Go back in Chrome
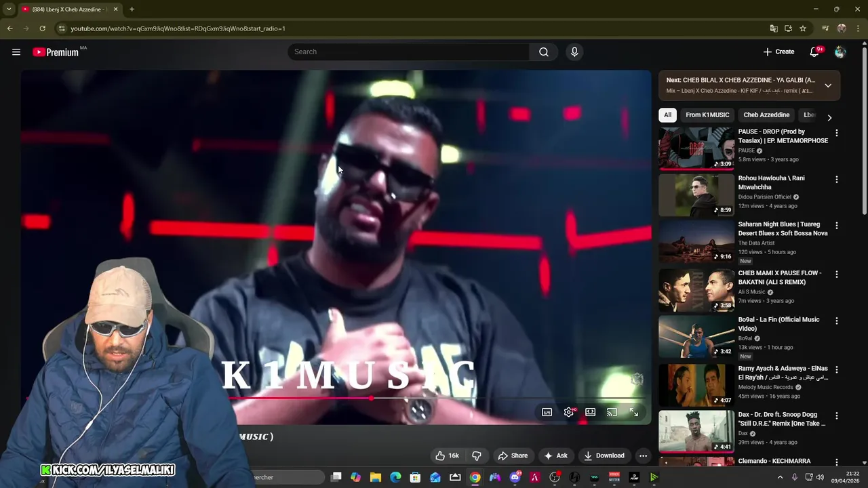Screen dimensions: 868x488 tap(9, 28)
